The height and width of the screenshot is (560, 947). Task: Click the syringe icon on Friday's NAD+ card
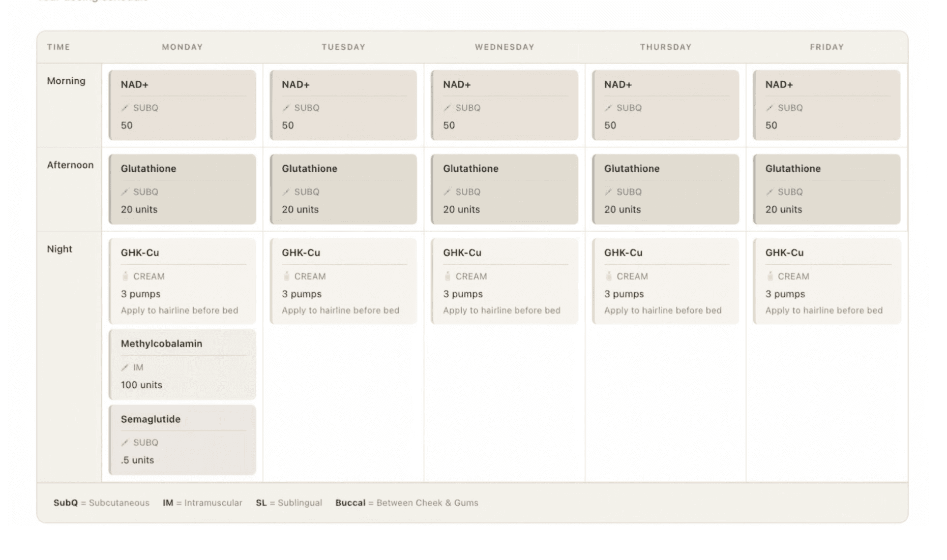coord(770,108)
